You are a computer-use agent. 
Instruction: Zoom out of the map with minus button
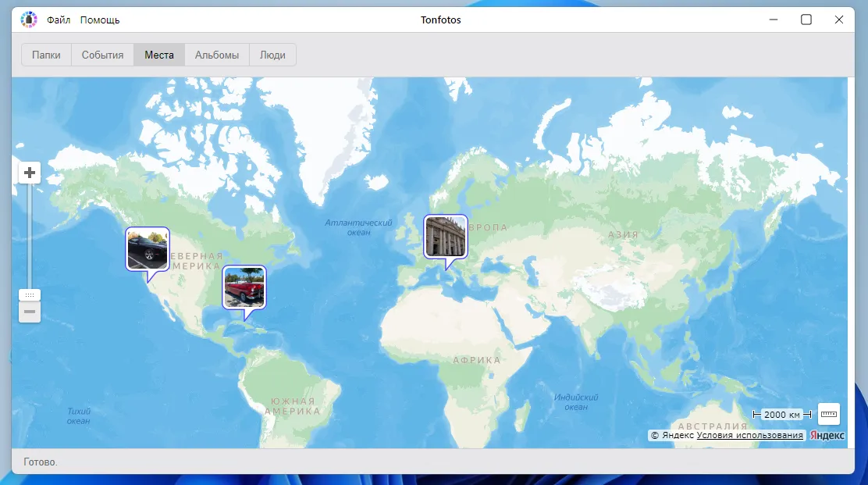click(30, 312)
